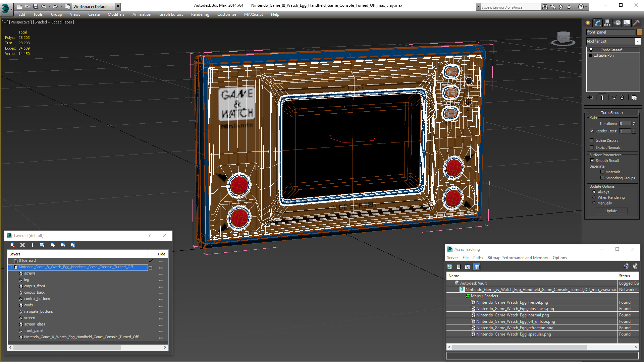The image size is (644, 362).
Task: Toggle Smooth Result checkbox
Action: pos(592,161)
